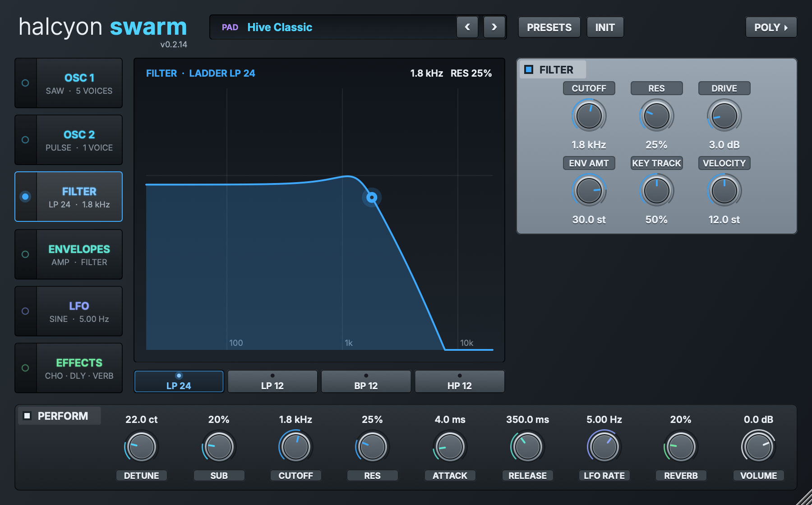Click the REVERB knob
The width and height of the screenshot is (812, 505).
click(x=681, y=447)
